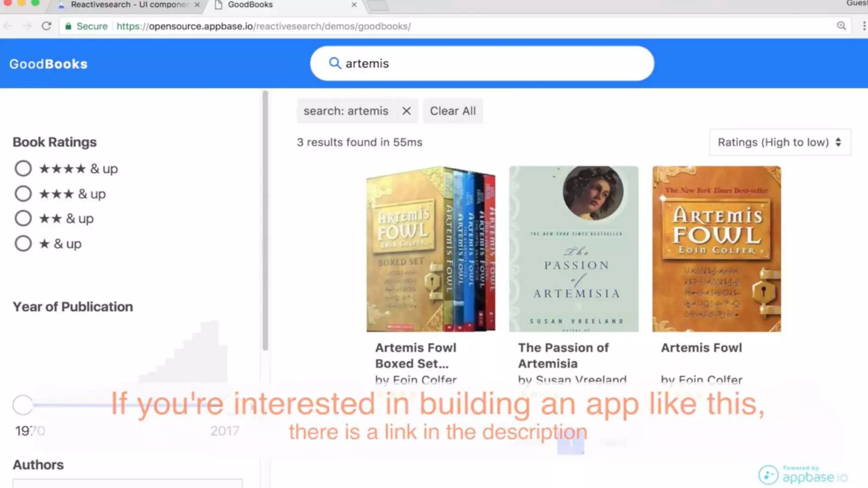This screenshot has height=488, width=868.
Task: Reload the page with the refresh icon
Action: pos(47,26)
